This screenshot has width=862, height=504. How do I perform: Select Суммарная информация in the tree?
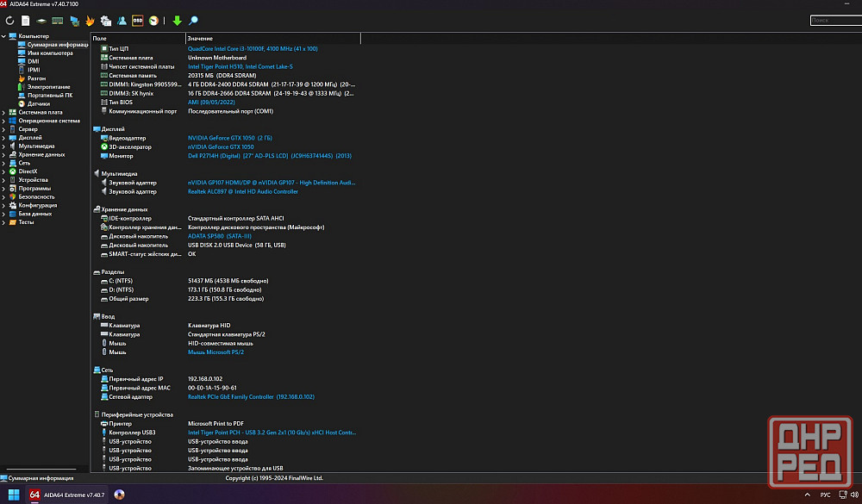pos(58,45)
